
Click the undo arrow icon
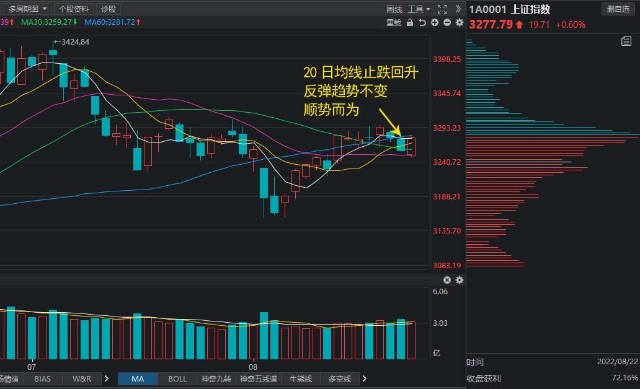click(x=422, y=23)
